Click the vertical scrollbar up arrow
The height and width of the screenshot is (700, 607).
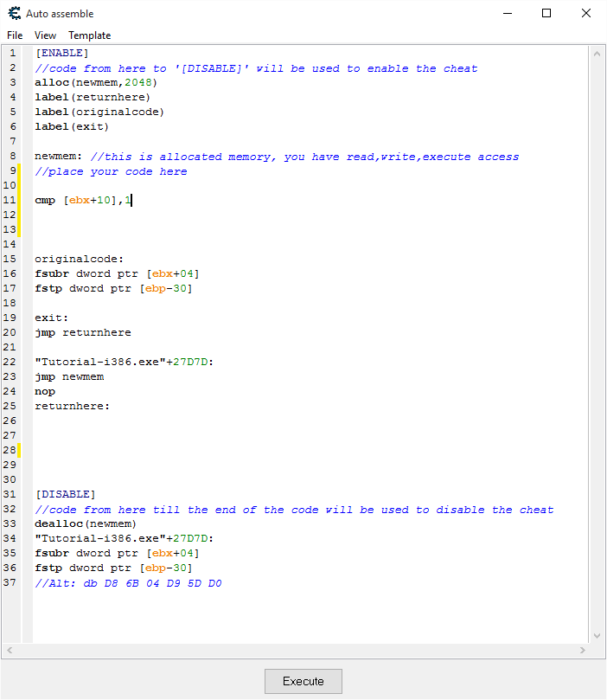[597, 54]
